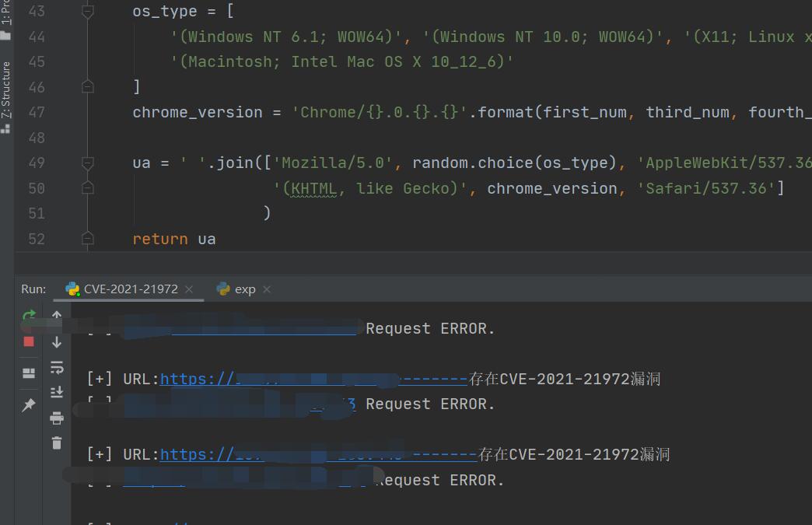Select the CVE-2021-21972 run tab
This screenshot has height=525, width=812.
[131, 289]
